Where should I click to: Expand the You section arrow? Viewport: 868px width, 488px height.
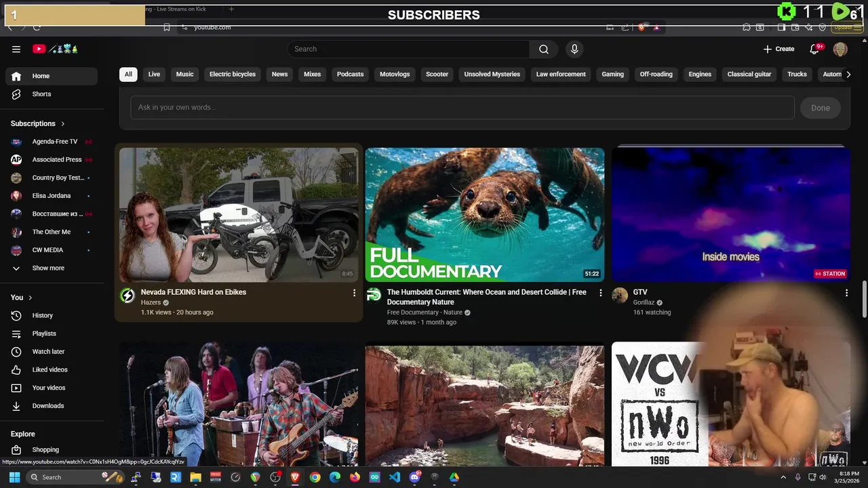(x=30, y=298)
